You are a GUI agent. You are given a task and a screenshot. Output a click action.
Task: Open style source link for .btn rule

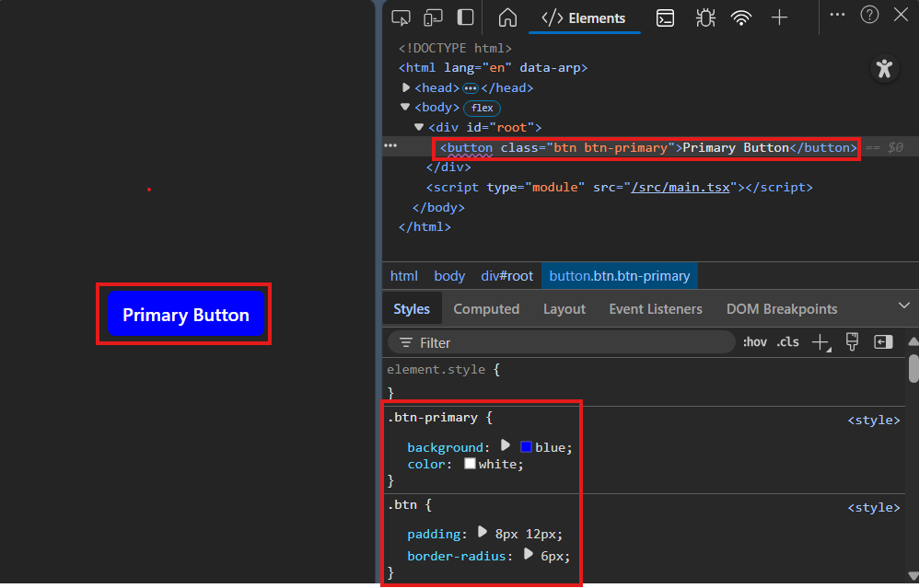[873, 507]
